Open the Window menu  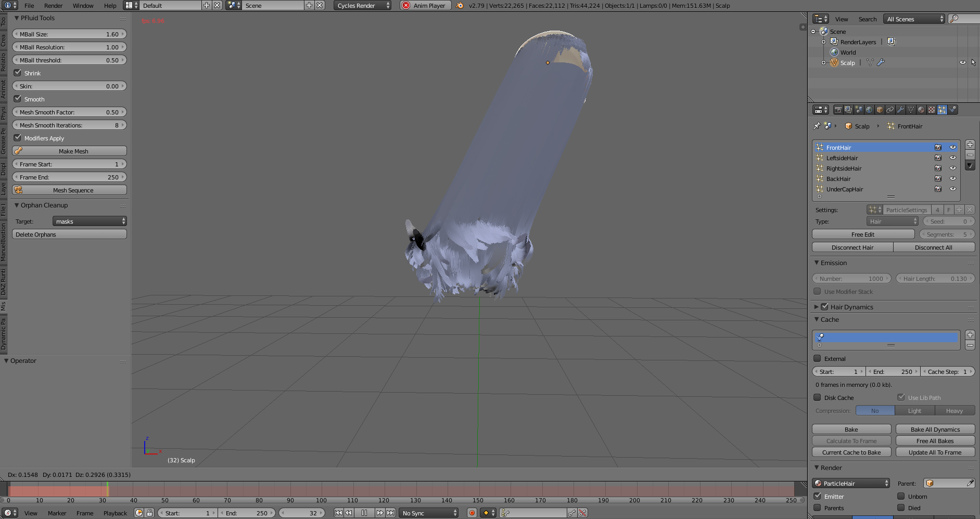coord(83,5)
